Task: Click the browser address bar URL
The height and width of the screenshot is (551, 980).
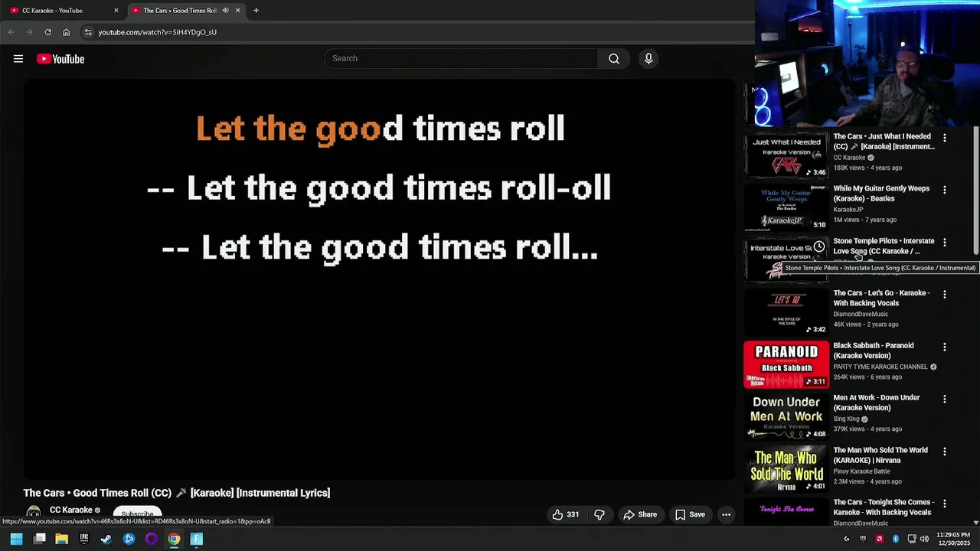Action: [x=157, y=32]
